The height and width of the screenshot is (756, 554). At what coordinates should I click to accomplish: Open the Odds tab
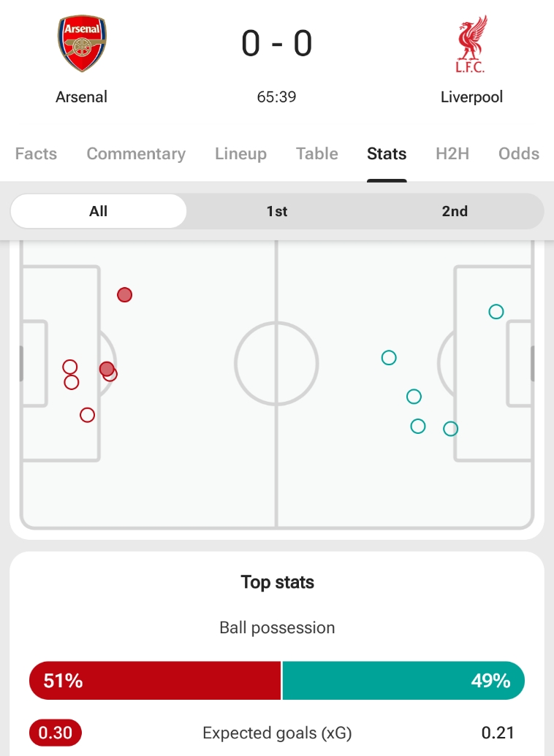tap(519, 154)
